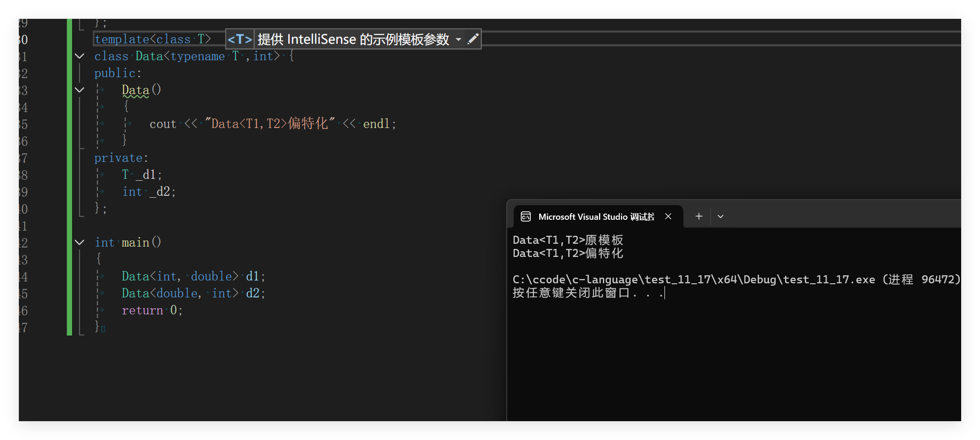Open a new terminal tab with plus button
This screenshot has width=980, height=440.
pos(699,216)
